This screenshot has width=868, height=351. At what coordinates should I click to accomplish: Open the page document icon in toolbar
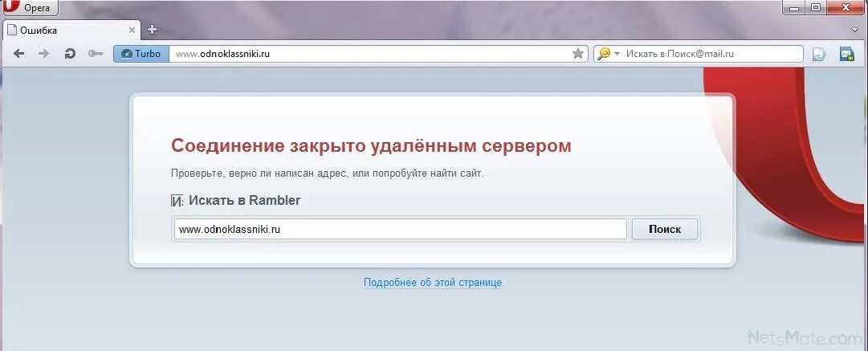[819, 54]
